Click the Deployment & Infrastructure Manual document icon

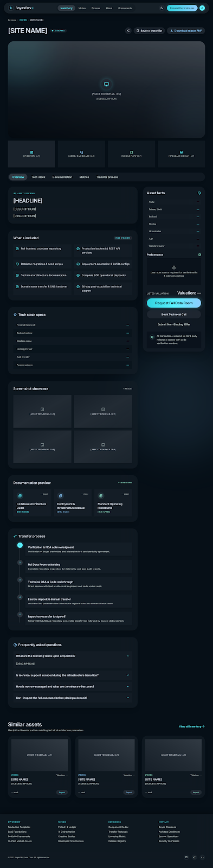(60, 496)
